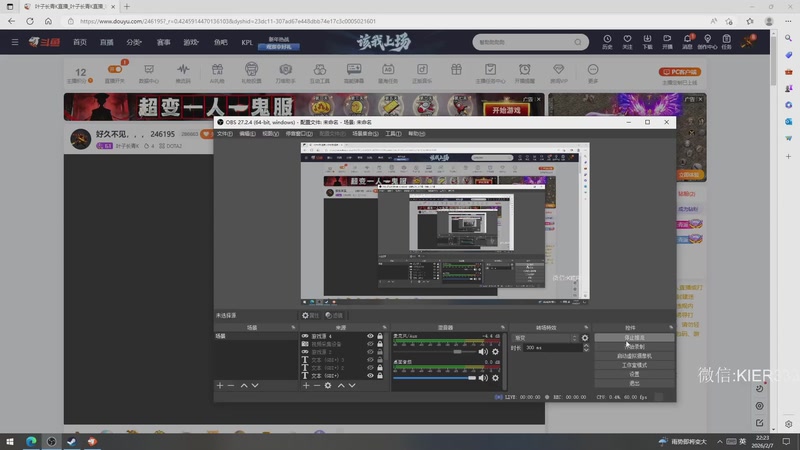Remove the selected scene with the minus icon
800x450 pixels.
tap(231, 385)
